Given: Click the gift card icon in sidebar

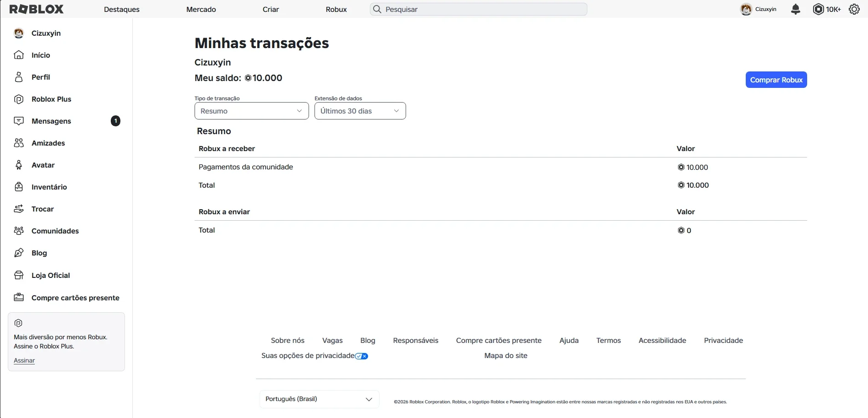Looking at the screenshot, I should (19, 298).
